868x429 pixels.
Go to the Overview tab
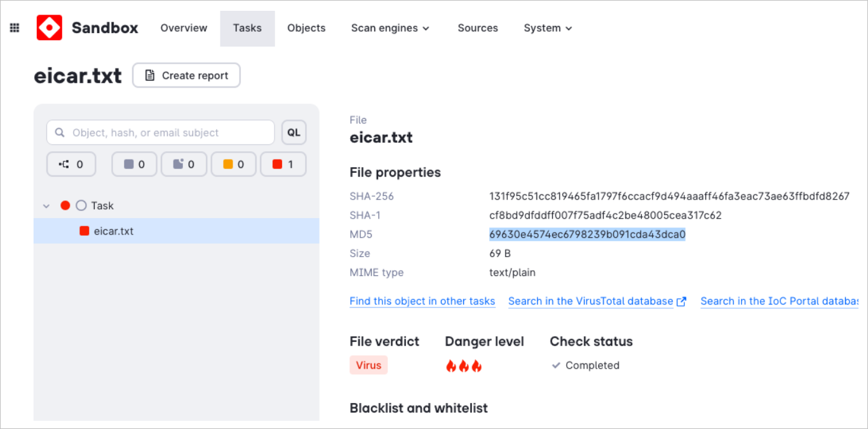click(184, 28)
